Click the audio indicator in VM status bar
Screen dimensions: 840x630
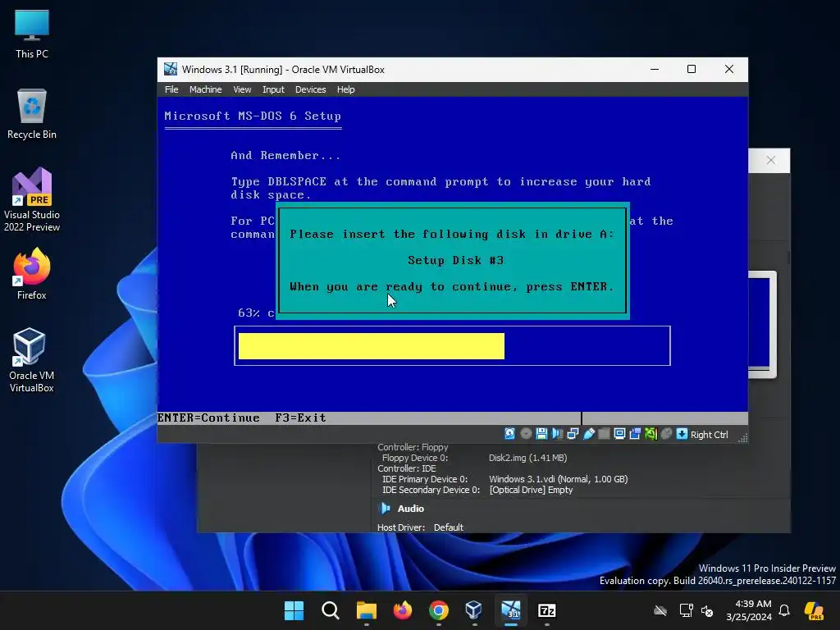click(557, 434)
